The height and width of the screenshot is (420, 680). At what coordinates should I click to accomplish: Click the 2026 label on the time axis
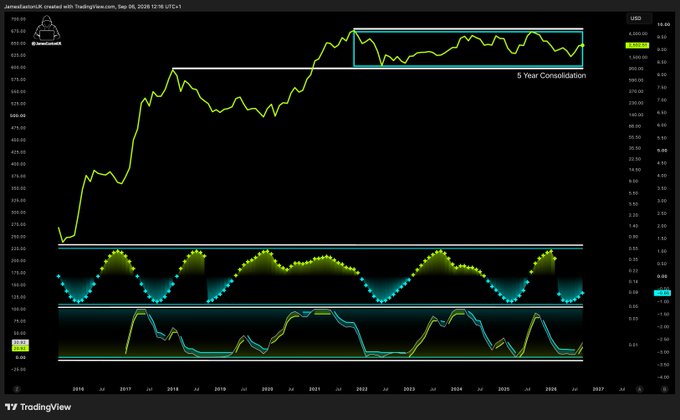[x=551, y=389]
